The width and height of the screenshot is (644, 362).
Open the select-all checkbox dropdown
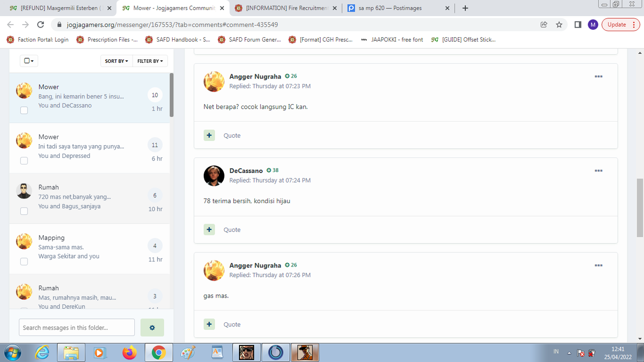[29, 61]
